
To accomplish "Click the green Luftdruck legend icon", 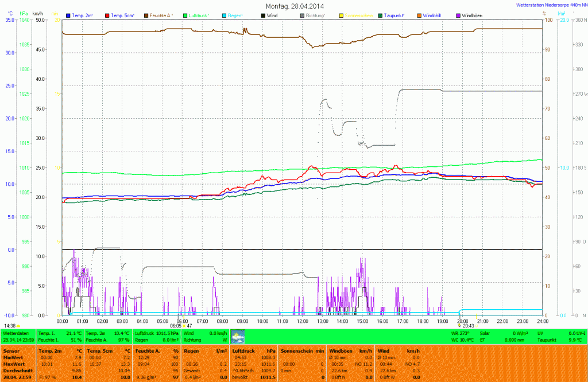I will 185,14.
